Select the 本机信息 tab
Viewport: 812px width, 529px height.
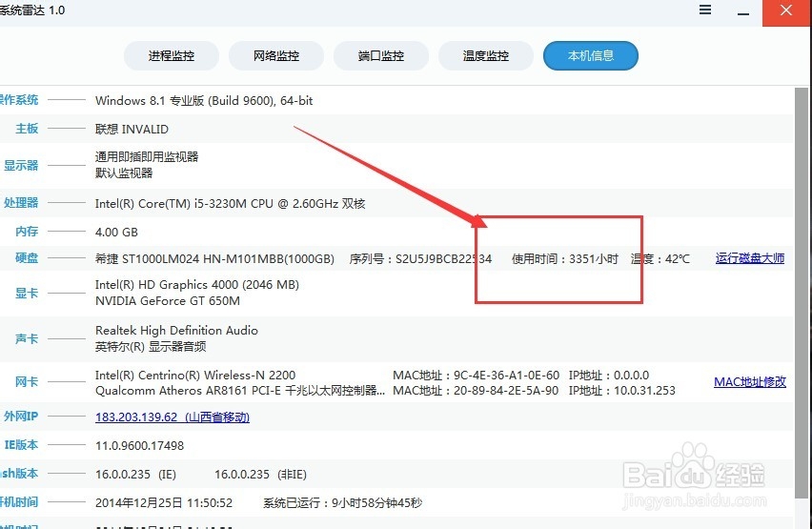coord(591,56)
